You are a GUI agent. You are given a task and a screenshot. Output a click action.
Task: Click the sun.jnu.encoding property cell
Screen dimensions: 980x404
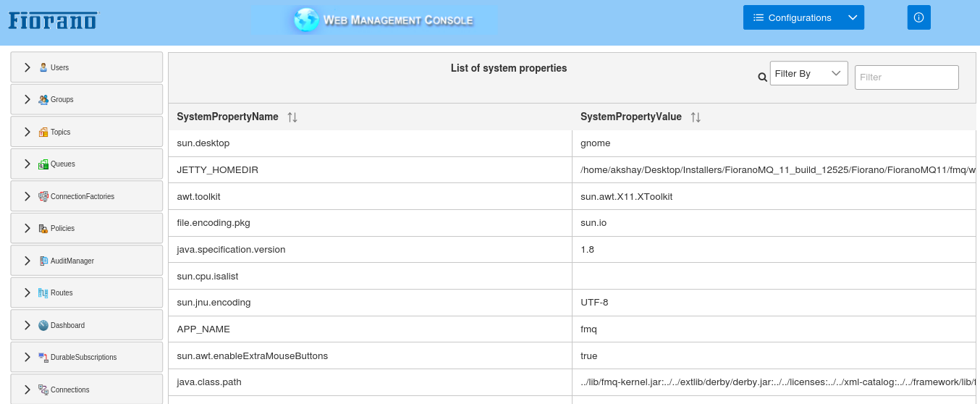click(370, 303)
